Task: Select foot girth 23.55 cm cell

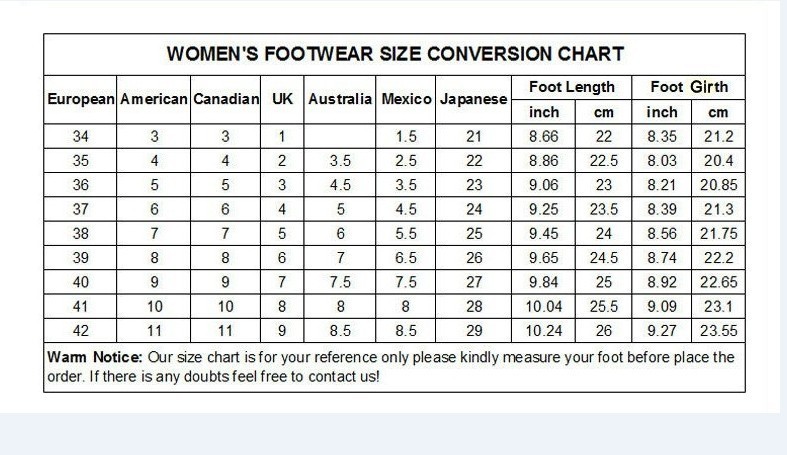Action: (718, 331)
